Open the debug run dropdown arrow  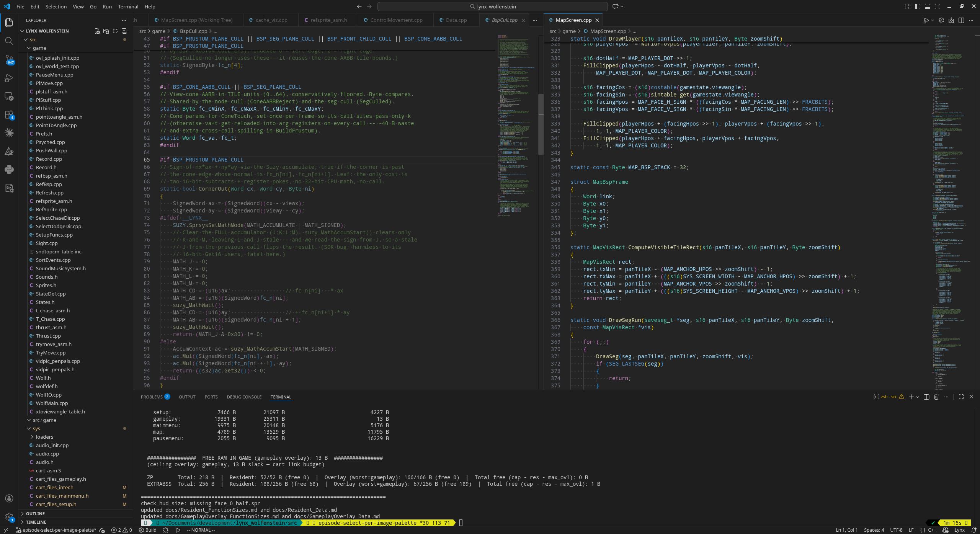pyautogui.click(x=933, y=20)
